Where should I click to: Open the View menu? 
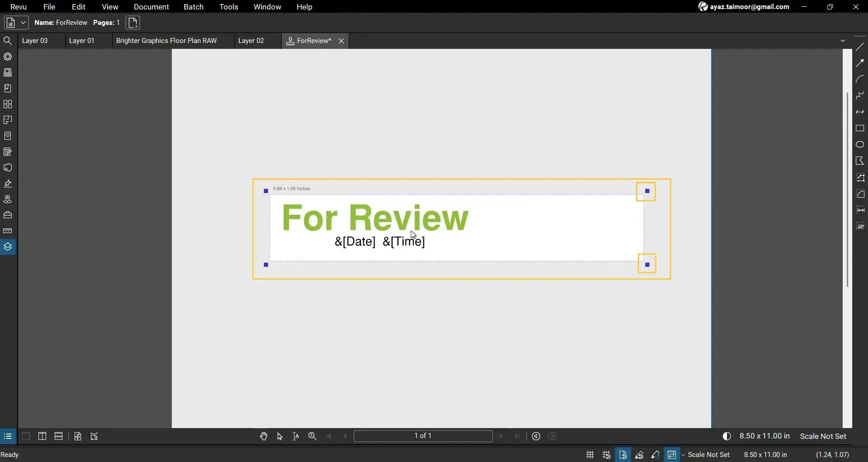pos(110,7)
